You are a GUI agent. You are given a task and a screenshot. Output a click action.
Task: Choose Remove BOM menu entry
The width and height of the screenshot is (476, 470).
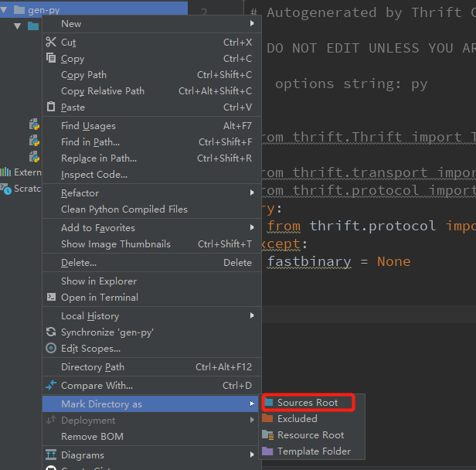point(151,436)
